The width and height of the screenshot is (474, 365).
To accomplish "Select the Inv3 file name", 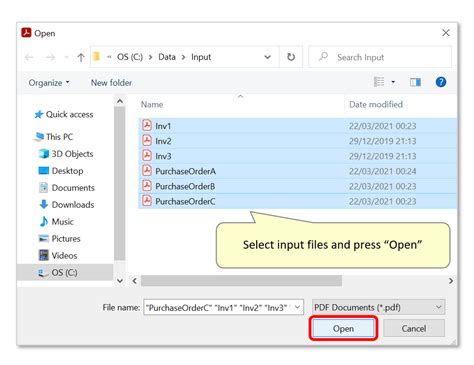I will [x=163, y=156].
